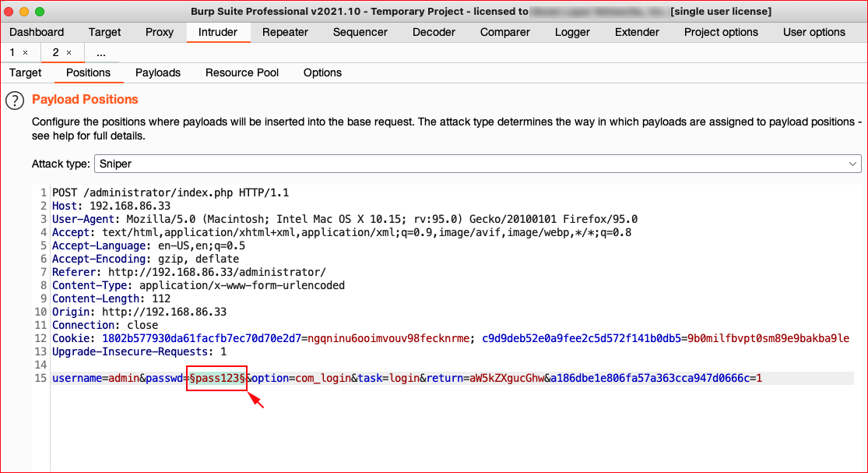Image resolution: width=868 pixels, height=473 pixels.
Task: Switch to the Sequencer tab
Action: pyautogui.click(x=360, y=32)
